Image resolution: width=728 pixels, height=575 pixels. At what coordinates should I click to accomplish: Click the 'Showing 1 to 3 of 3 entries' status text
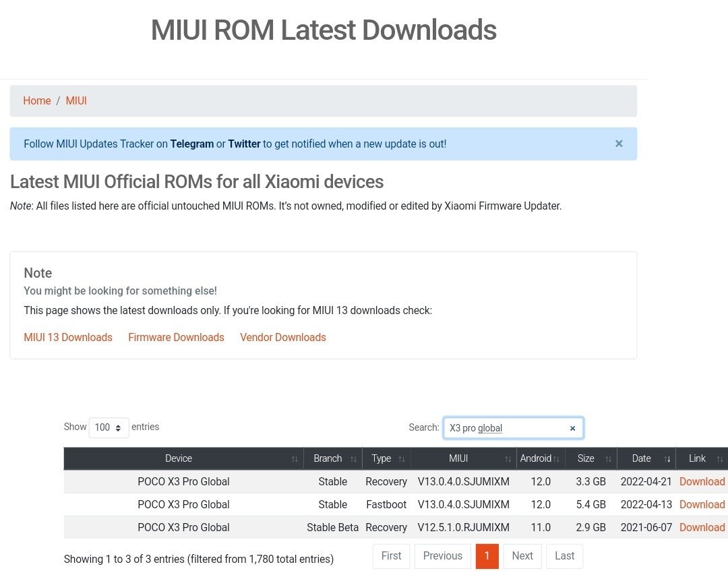tap(199, 559)
